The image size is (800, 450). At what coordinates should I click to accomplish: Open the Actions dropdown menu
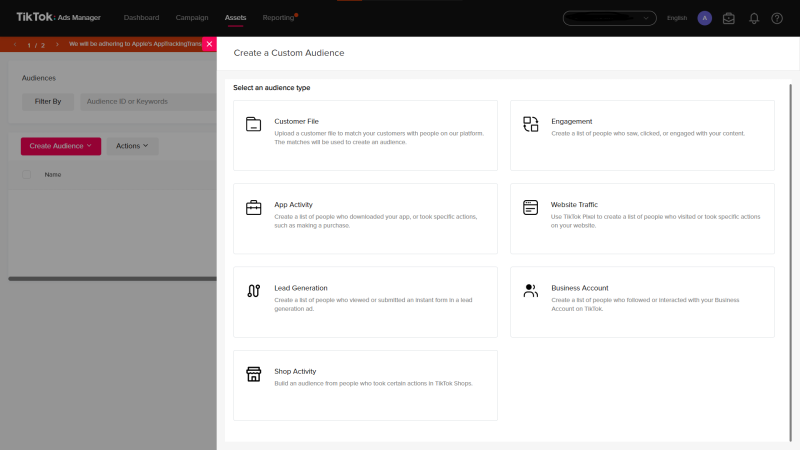point(132,146)
